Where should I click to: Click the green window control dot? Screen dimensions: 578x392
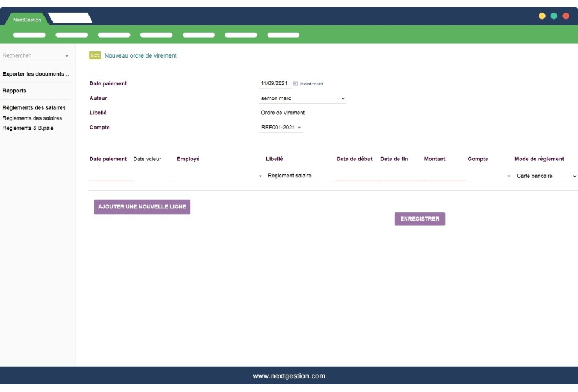(x=553, y=17)
